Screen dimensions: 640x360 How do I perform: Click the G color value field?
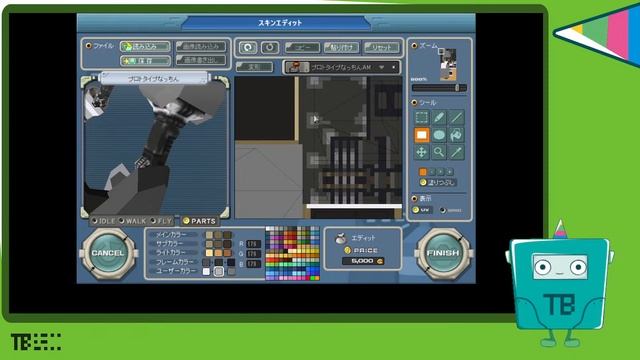click(x=253, y=254)
